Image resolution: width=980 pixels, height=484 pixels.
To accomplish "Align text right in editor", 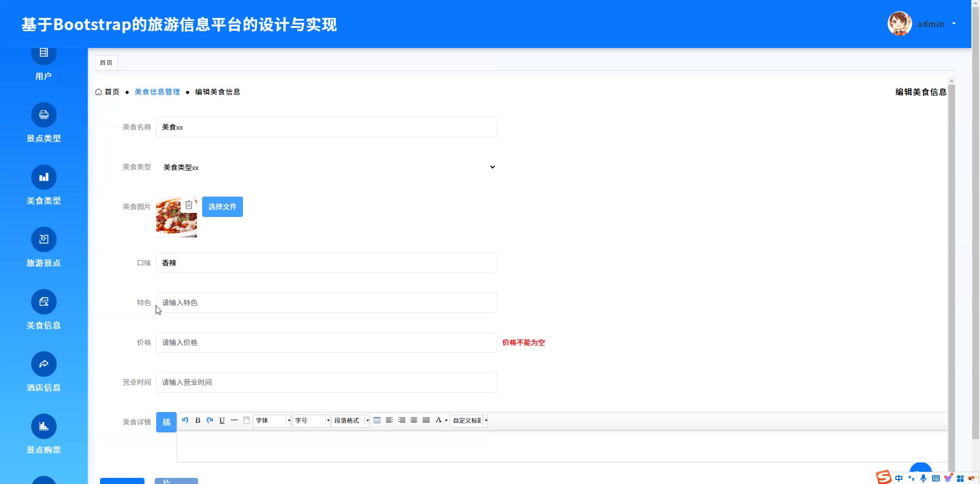I will coord(402,420).
